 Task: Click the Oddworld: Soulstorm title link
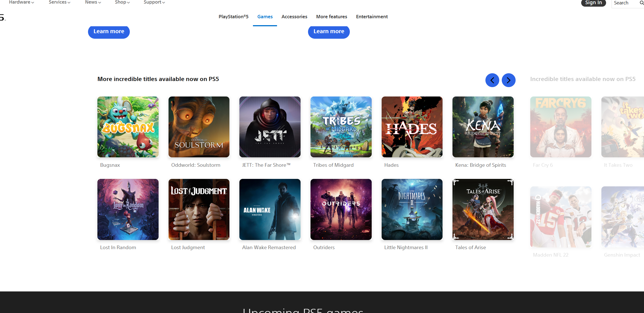(196, 165)
